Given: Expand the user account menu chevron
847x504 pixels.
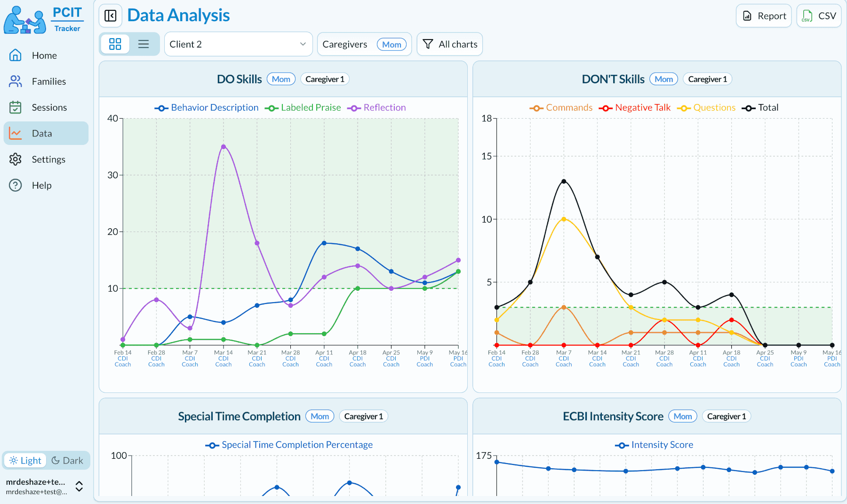Looking at the screenshot, I should click(80, 487).
